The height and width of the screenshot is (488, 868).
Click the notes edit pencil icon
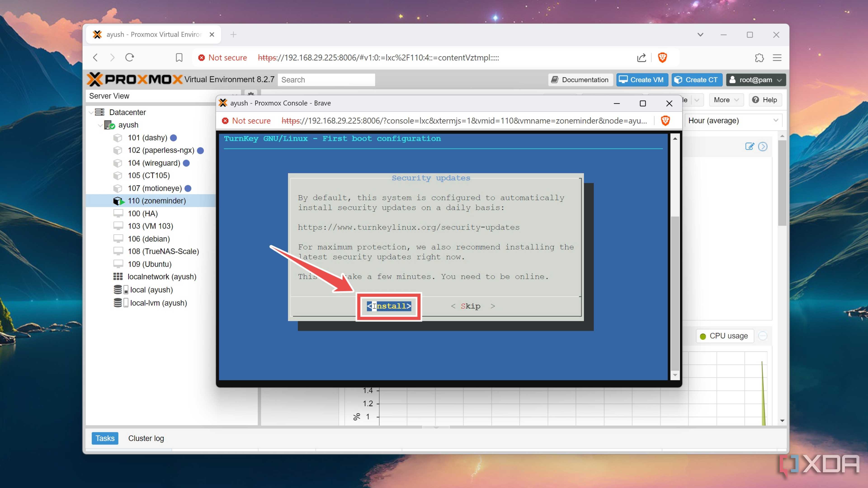[x=749, y=146]
